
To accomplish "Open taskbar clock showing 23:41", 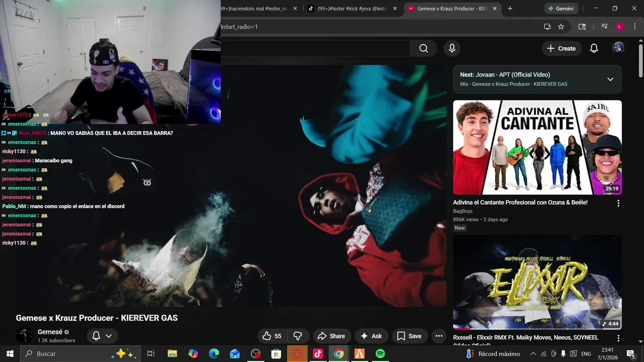I will pos(607,354).
